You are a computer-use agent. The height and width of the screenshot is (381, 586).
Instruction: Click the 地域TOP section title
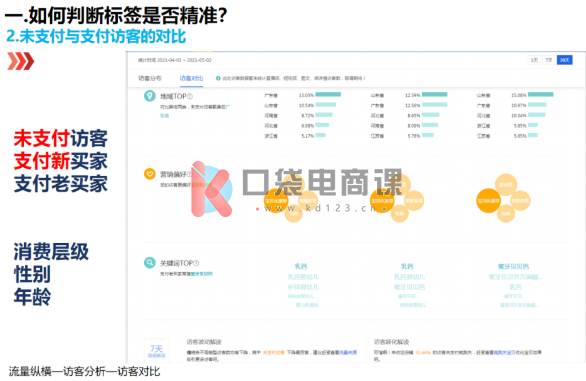173,96
